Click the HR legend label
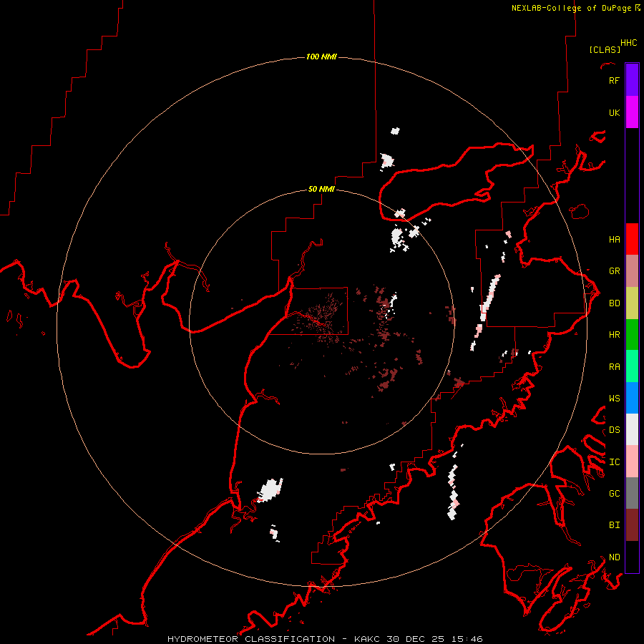The height and width of the screenshot is (644, 644). (x=614, y=335)
